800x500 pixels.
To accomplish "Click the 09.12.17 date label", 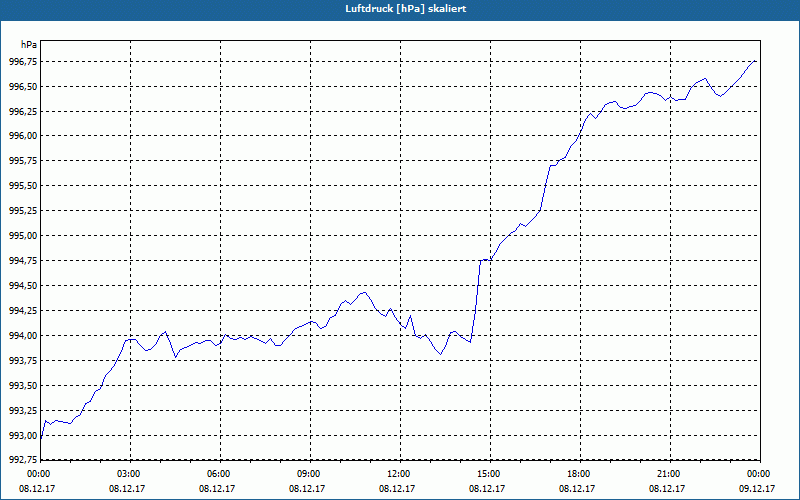I will 757,489.
